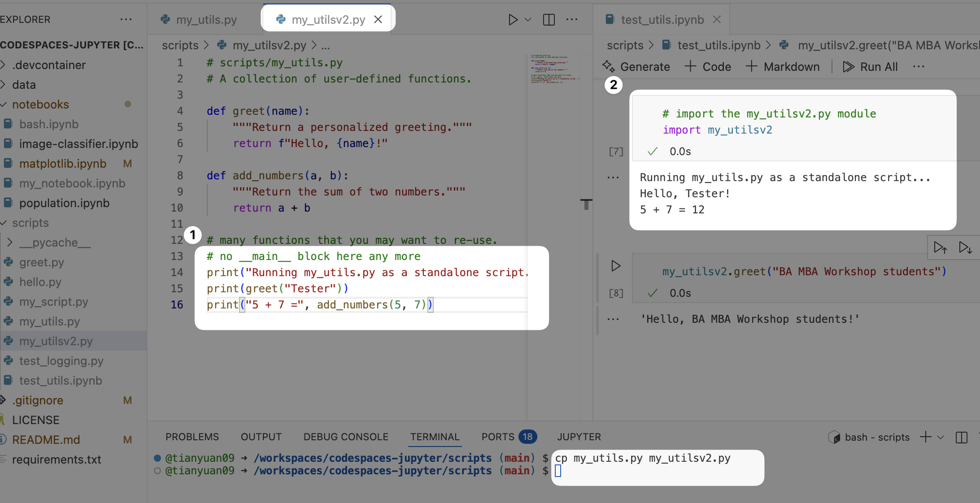Add a new Markdown cell
980x503 pixels.
(783, 67)
